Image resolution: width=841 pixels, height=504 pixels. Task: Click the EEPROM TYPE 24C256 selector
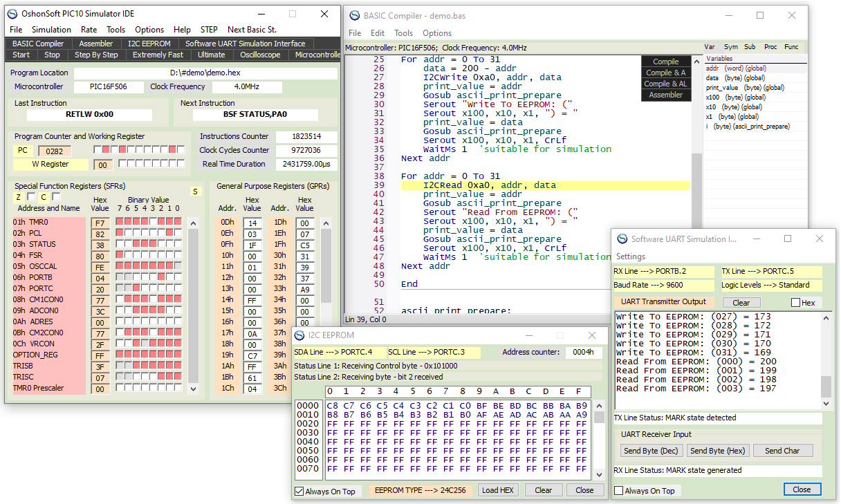tap(421, 490)
